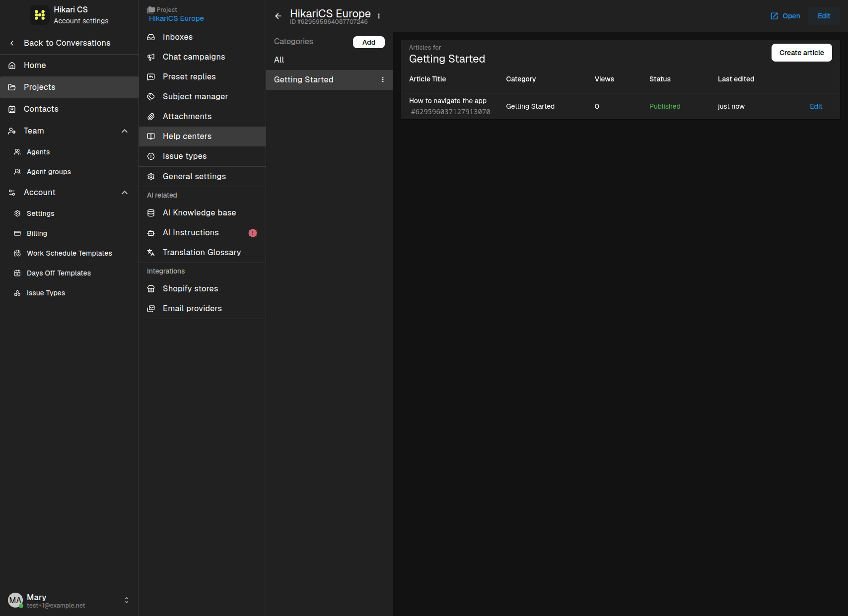Add a new category

point(369,42)
